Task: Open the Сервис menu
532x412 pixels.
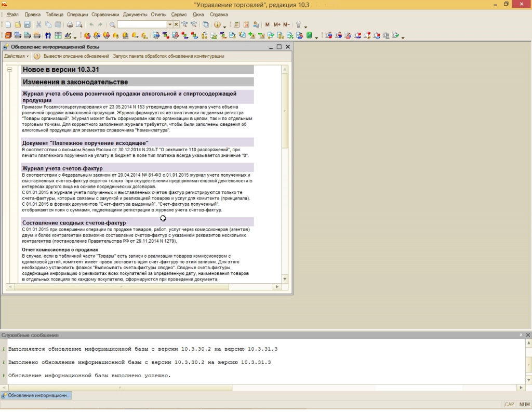Action: pyautogui.click(x=179, y=15)
